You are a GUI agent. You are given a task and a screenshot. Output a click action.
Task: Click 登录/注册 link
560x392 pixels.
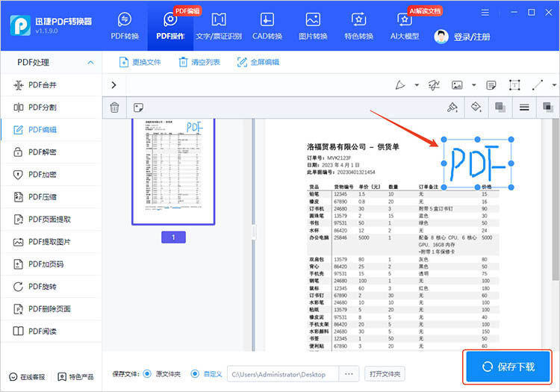tap(471, 37)
